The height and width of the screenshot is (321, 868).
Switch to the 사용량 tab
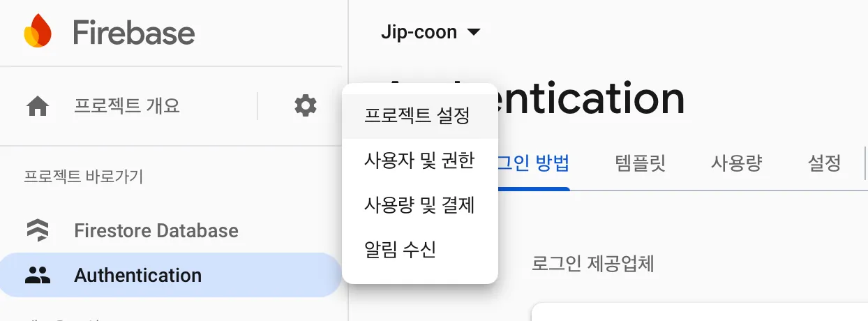736,163
